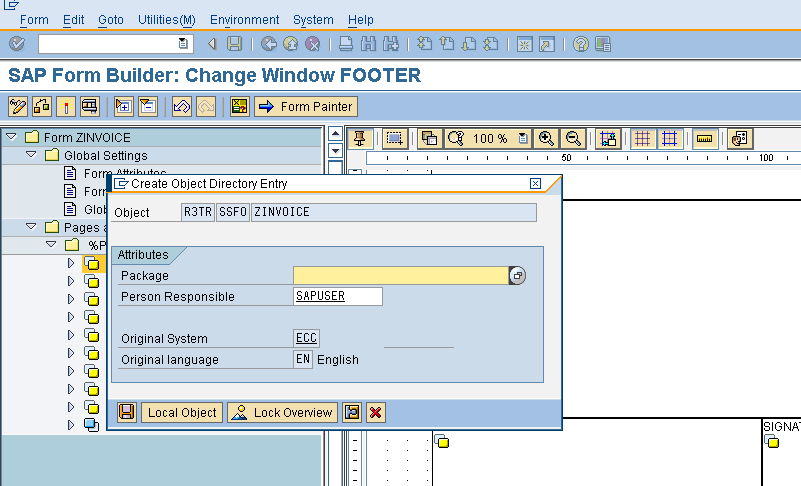Image resolution: width=801 pixels, height=486 pixels.
Task: Click the command input field
Action: [108, 44]
